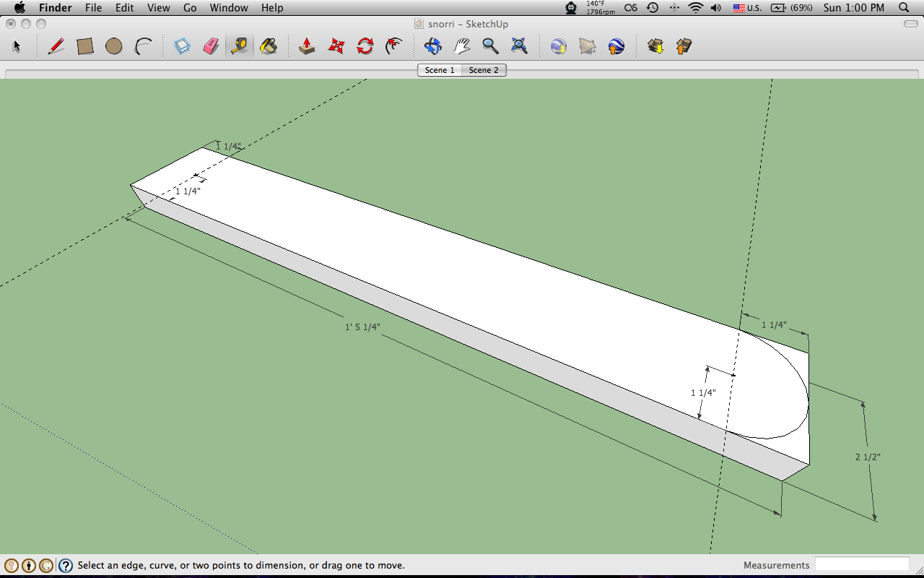Open the Finder application menu
Viewport: 924px width, 578px height.
[x=55, y=8]
